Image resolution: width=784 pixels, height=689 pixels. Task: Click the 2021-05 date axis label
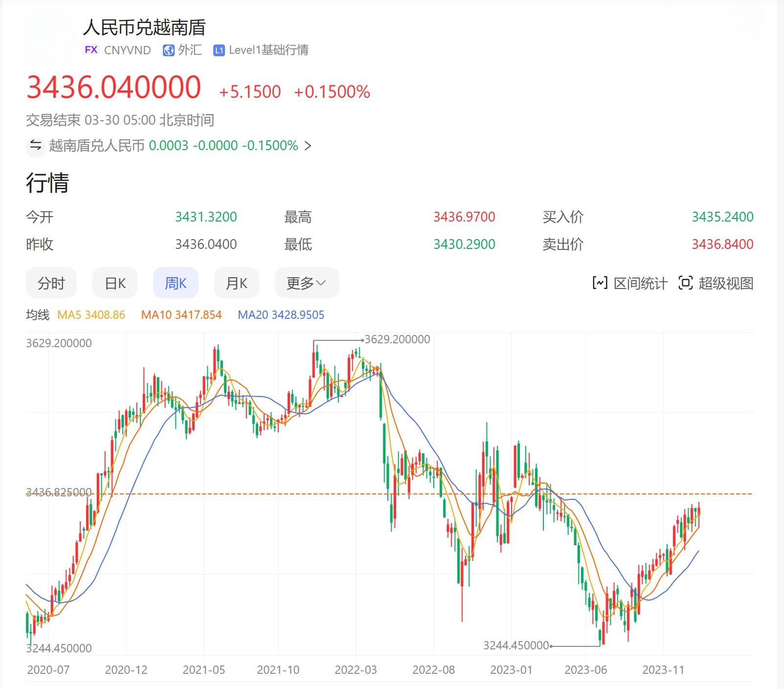204,670
